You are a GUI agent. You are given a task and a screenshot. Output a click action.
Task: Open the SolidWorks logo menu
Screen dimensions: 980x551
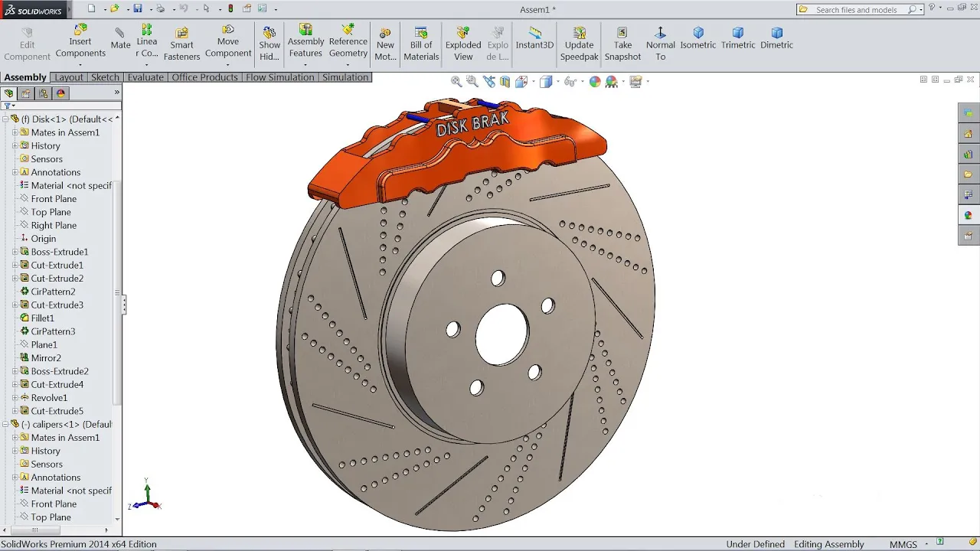pyautogui.click(x=35, y=9)
